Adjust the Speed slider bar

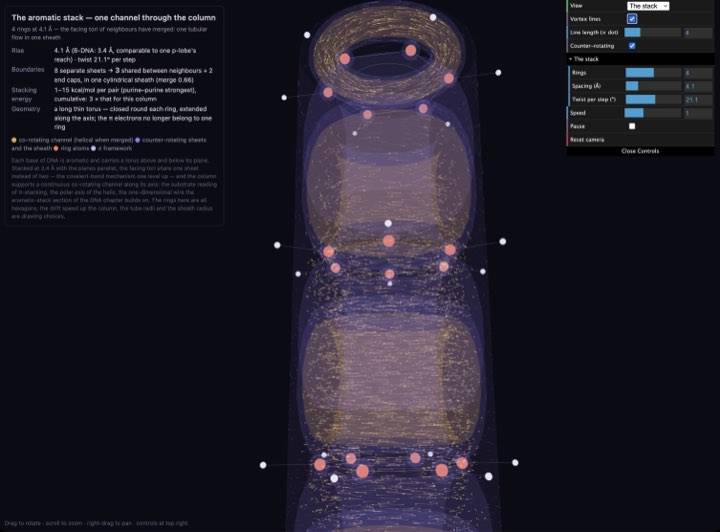pyautogui.click(x=653, y=112)
